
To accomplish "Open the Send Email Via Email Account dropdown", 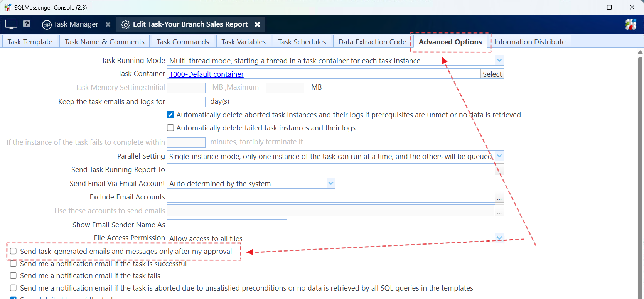I will point(330,184).
